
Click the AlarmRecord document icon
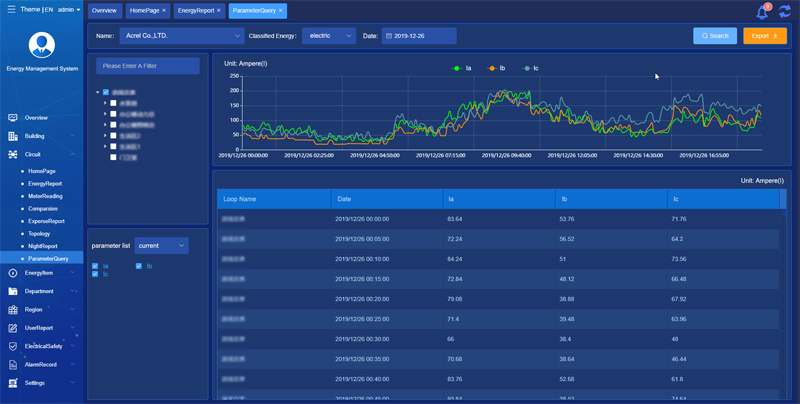click(13, 365)
